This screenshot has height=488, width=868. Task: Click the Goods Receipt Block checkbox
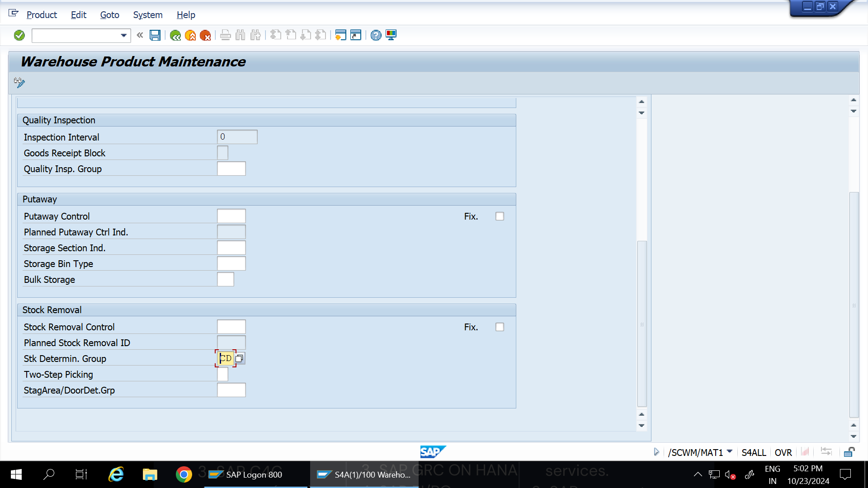tap(222, 153)
